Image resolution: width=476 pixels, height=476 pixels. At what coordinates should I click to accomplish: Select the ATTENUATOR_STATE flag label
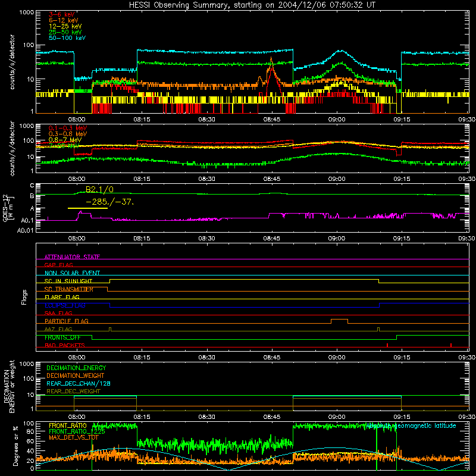click(x=72, y=257)
